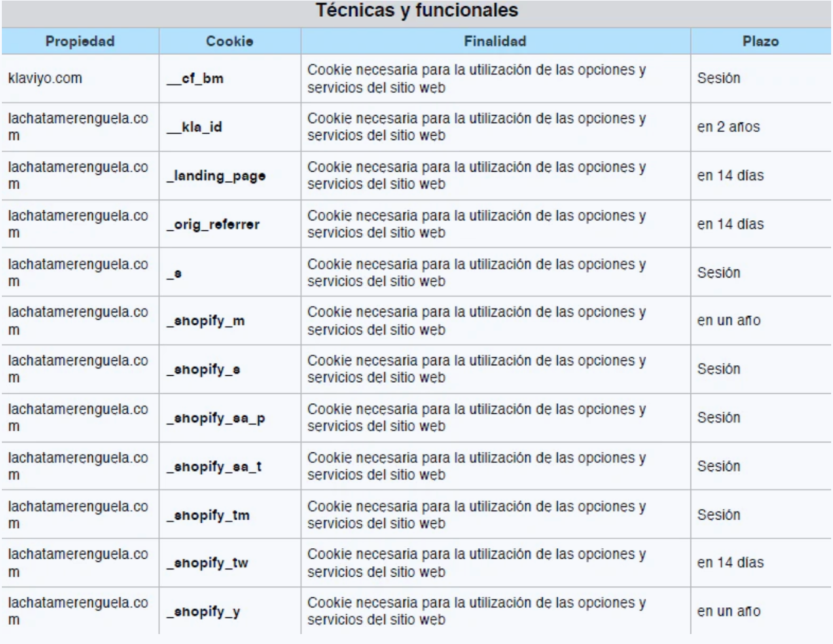Viewport: 833px width, 644px height.
Task: Click the _shopify_tm cookie entry
Action: point(208,515)
